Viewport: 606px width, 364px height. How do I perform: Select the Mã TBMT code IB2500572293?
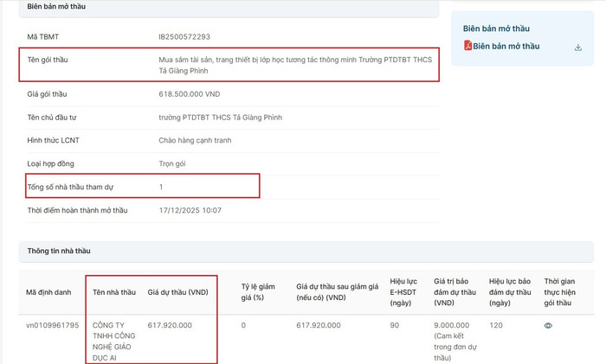coord(184,37)
